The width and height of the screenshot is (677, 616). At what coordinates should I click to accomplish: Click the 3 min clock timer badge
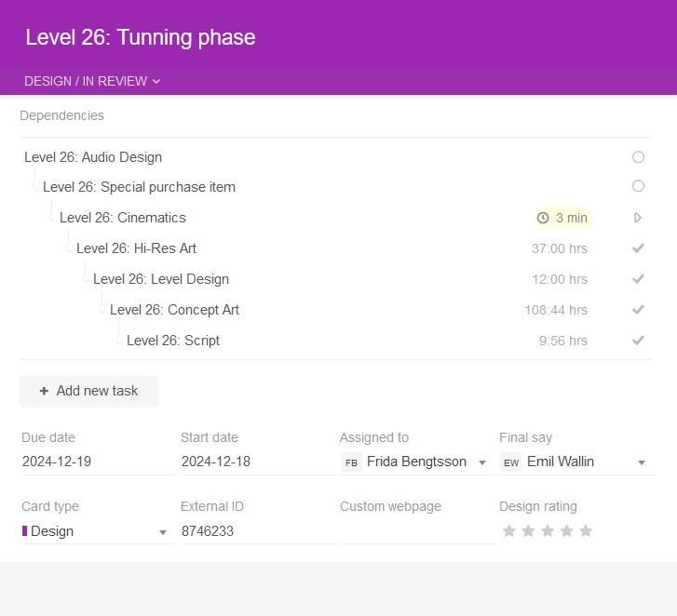click(x=562, y=218)
